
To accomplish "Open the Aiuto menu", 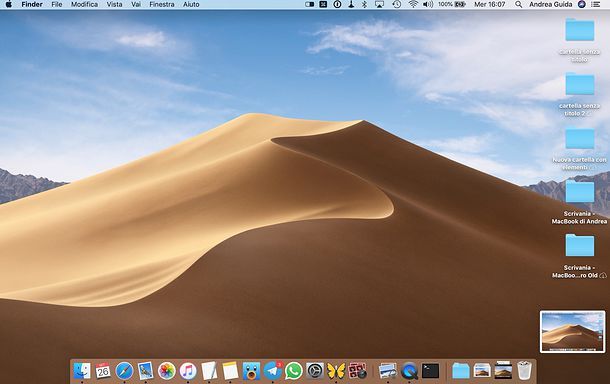I will coord(191,4).
